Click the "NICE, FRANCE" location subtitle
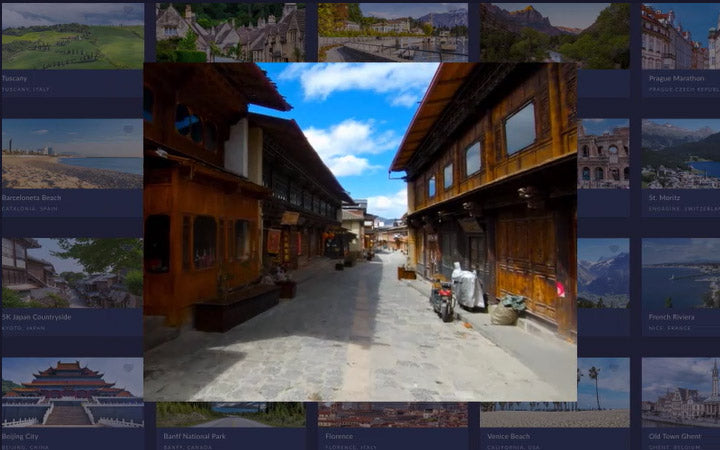This screenshot has height=450, width=720. click(669, 328)
